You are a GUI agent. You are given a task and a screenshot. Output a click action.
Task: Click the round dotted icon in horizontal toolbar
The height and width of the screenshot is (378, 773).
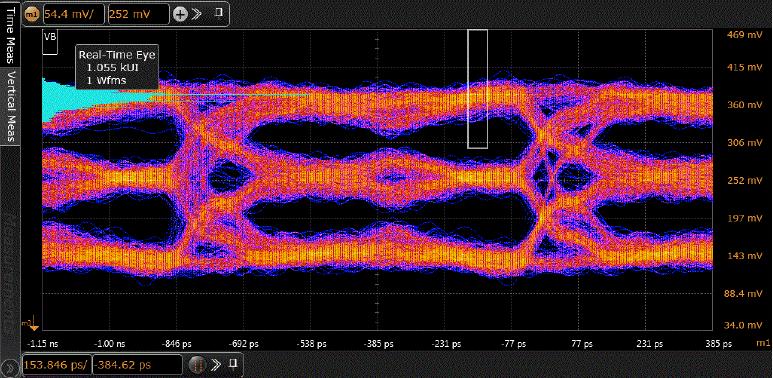[196, 365]
